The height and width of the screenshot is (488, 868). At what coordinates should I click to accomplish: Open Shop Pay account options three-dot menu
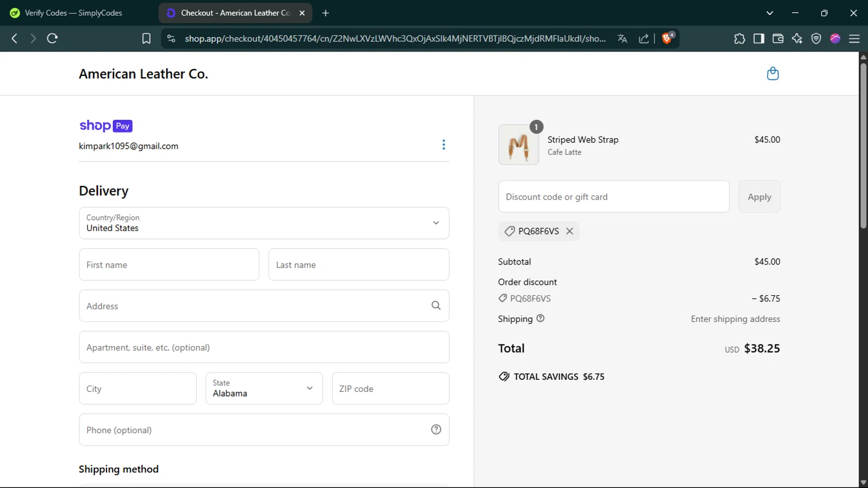(444, 145)
